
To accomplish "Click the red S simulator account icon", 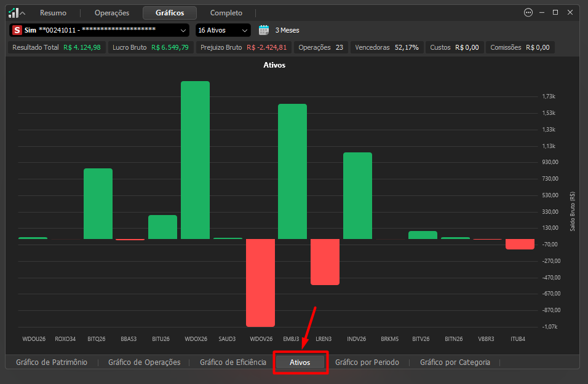I will pyautogui.click(x=17, y=30).
